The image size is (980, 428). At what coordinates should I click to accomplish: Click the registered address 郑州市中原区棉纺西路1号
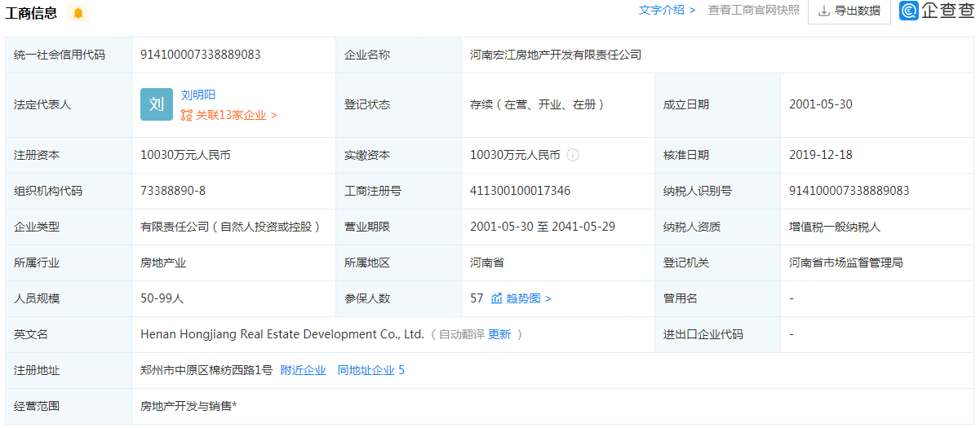tap(206, 370)
